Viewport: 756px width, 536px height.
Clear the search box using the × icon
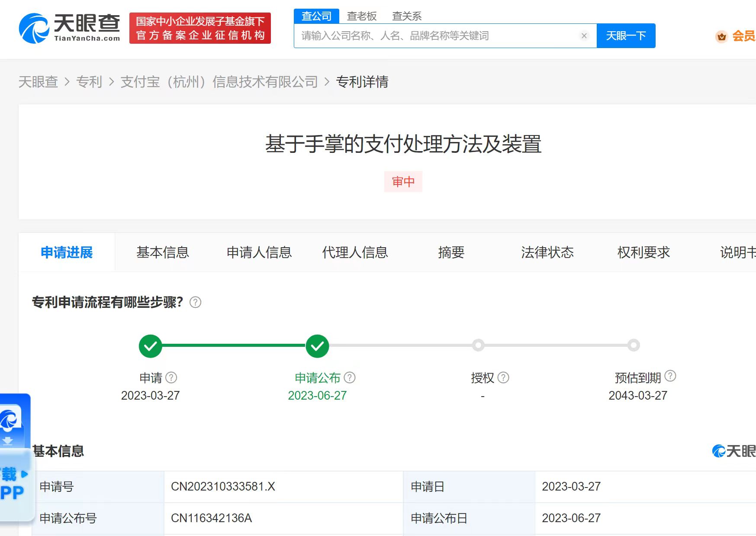pos(584,36)
